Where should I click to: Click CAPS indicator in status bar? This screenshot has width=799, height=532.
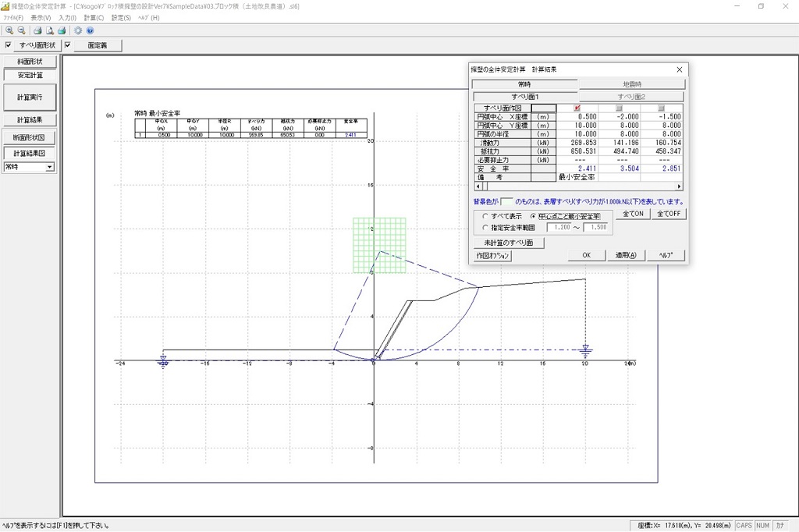pyautogui.click(x=744, y=526)
